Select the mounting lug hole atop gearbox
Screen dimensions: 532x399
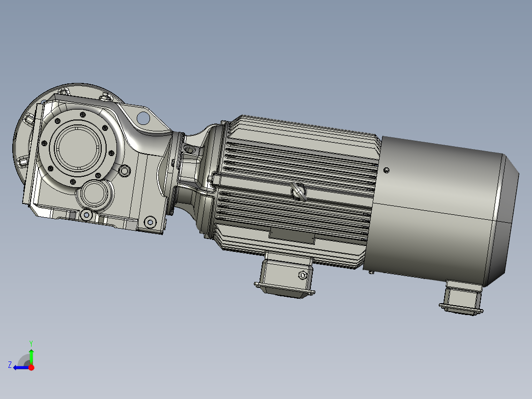pyautogui.click(x=143, y=119)
